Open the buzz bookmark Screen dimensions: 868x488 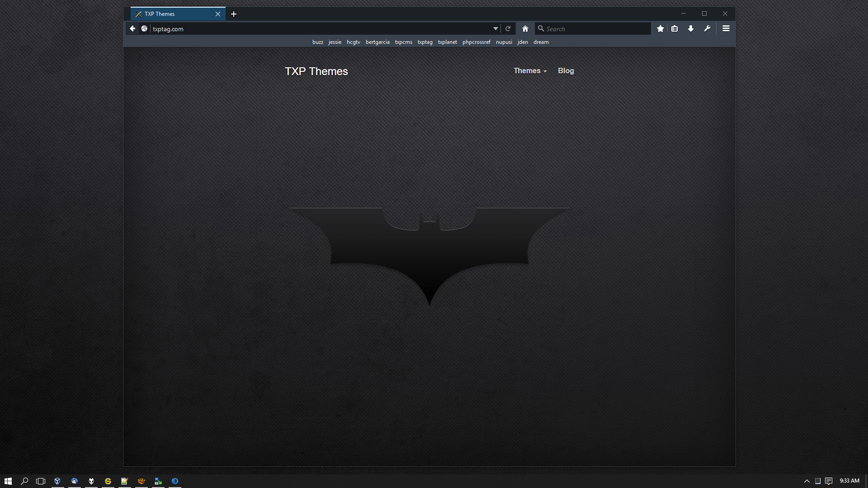tap(318, 42)
